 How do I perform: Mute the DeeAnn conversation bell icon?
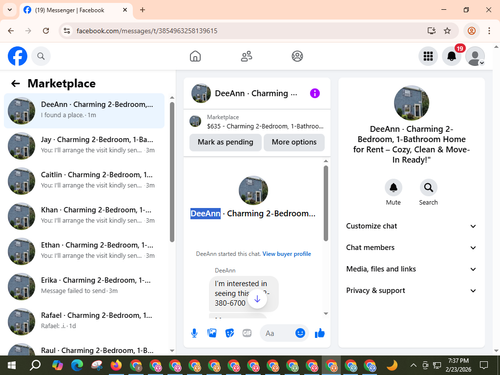click(x=393, y=188)
